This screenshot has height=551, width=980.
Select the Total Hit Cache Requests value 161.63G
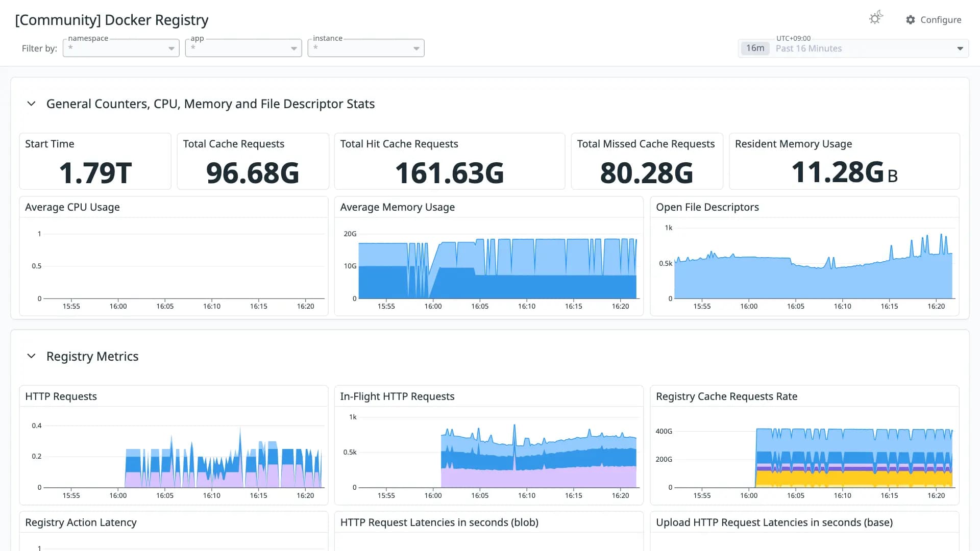tap(450, 172)
